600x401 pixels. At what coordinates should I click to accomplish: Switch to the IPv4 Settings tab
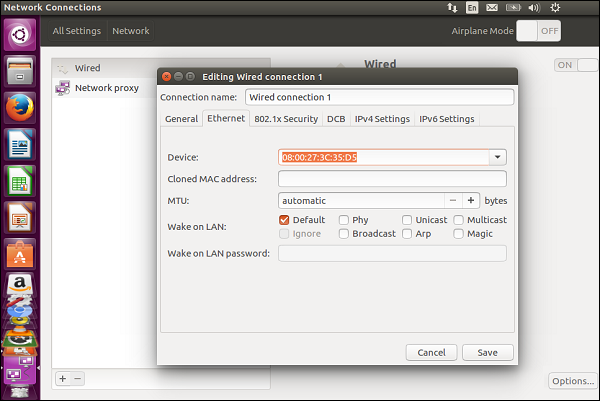(382, 119)
